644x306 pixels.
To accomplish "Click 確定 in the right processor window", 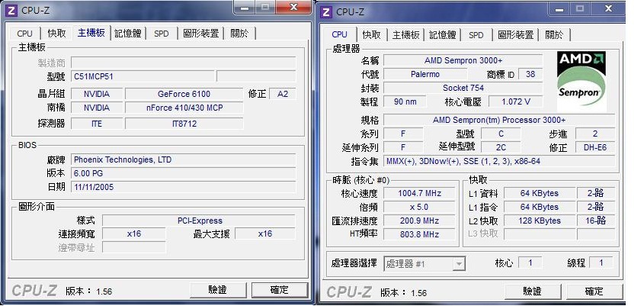I will click(594, 292).
